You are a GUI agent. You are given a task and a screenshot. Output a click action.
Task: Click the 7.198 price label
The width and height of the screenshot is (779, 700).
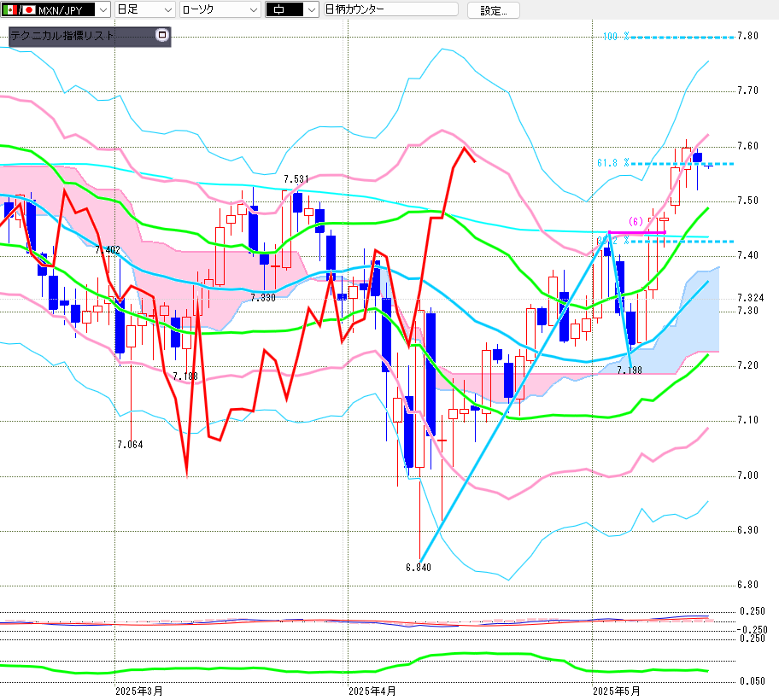(630, 370)
